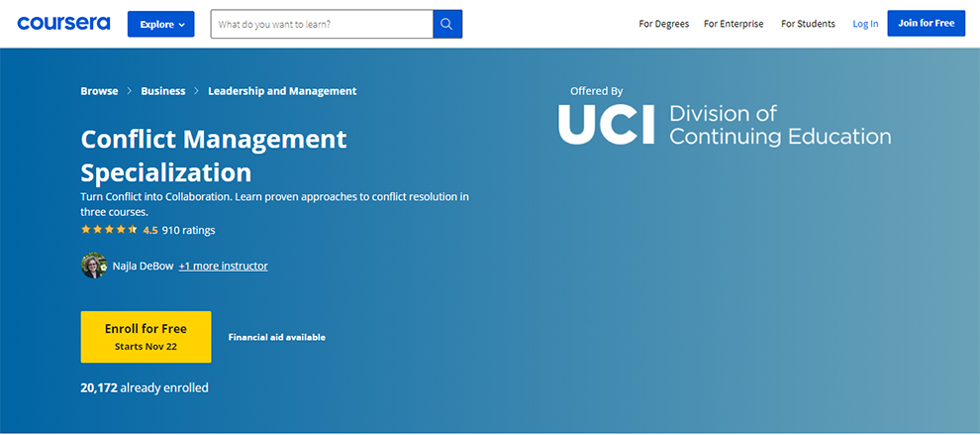Open the +1 more instructor link
The height and width of the screenshot is (435, 980).
click(223, 266)
